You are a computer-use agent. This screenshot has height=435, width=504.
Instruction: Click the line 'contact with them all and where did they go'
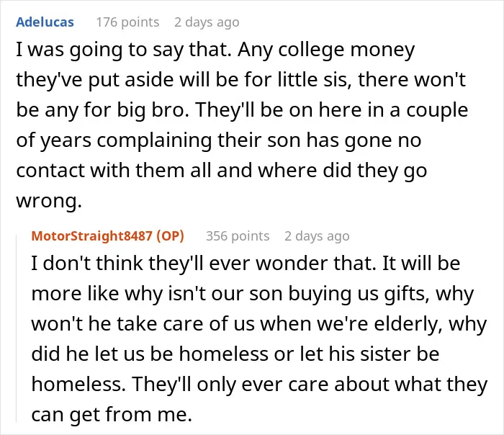coord(222,171)
